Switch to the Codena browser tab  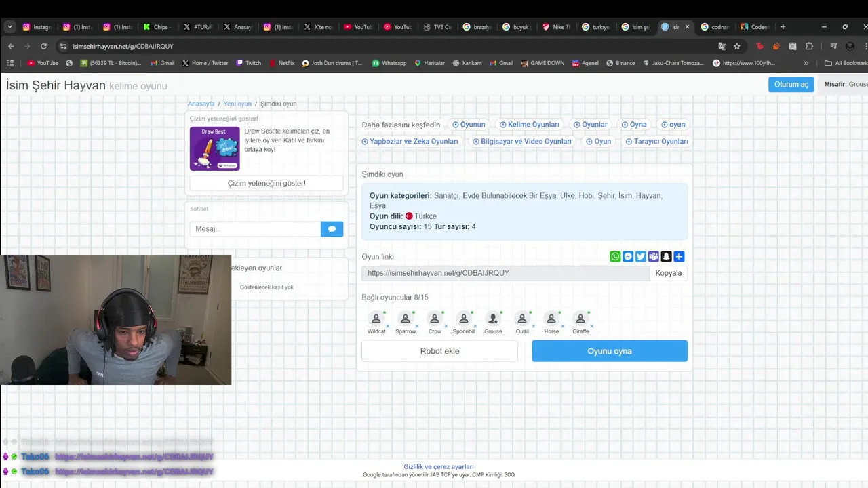[755, 27]
